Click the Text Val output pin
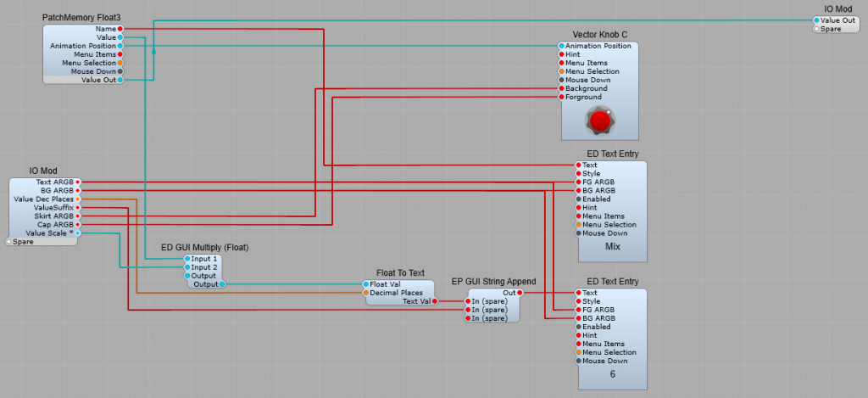The image size is (868, 398). [x=435, y=301]
